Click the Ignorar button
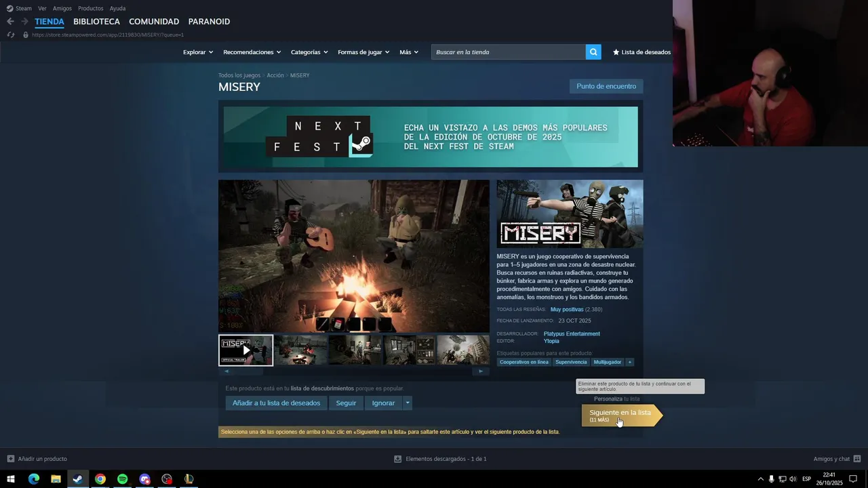This screenshot has height=488, width=868. click(x=383, y=403)
